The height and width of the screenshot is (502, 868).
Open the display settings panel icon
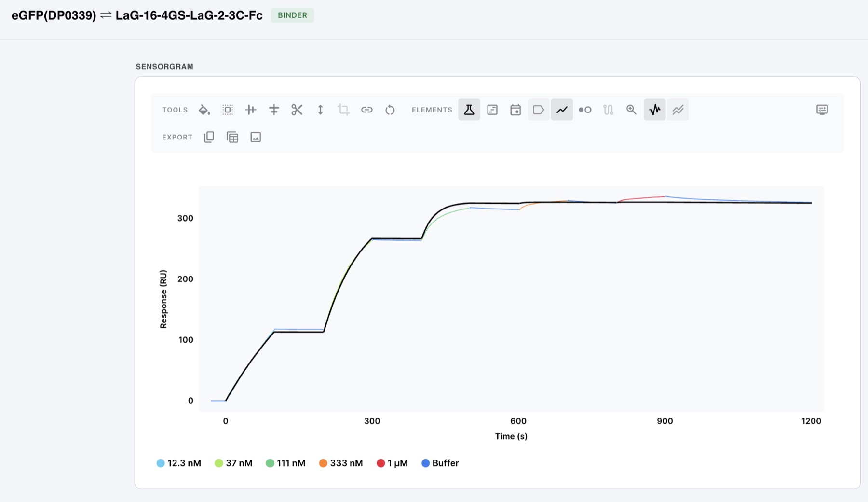pyautogui.click(x=822, y=110)
